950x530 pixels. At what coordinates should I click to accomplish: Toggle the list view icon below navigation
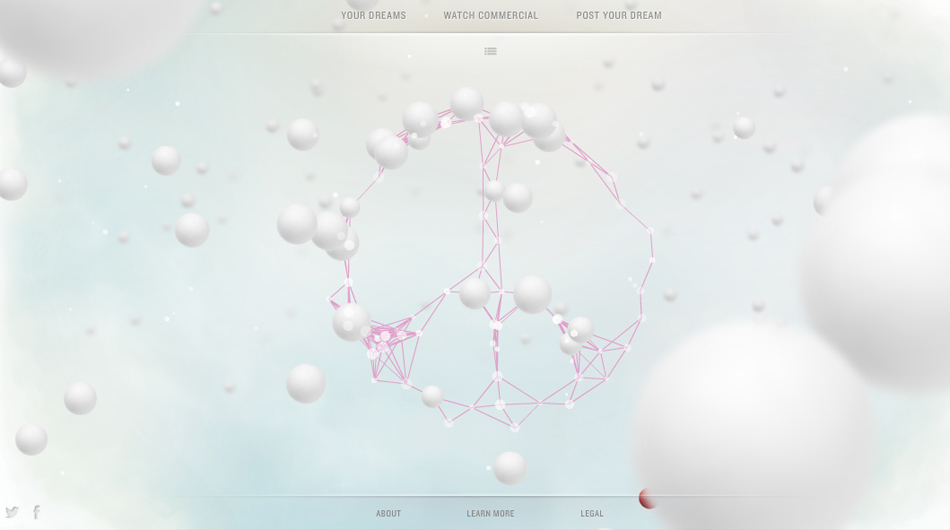[491, 51]
